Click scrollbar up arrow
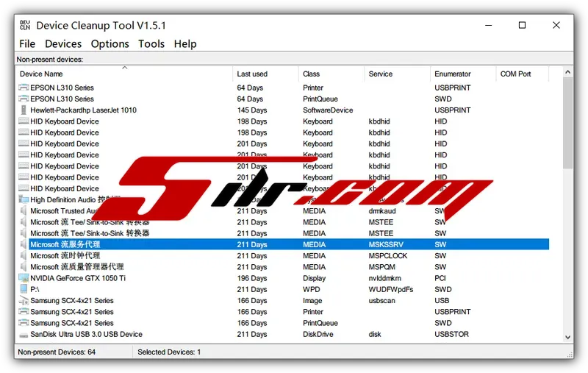The height and width of the screenshot is (373, 588). 567,71
